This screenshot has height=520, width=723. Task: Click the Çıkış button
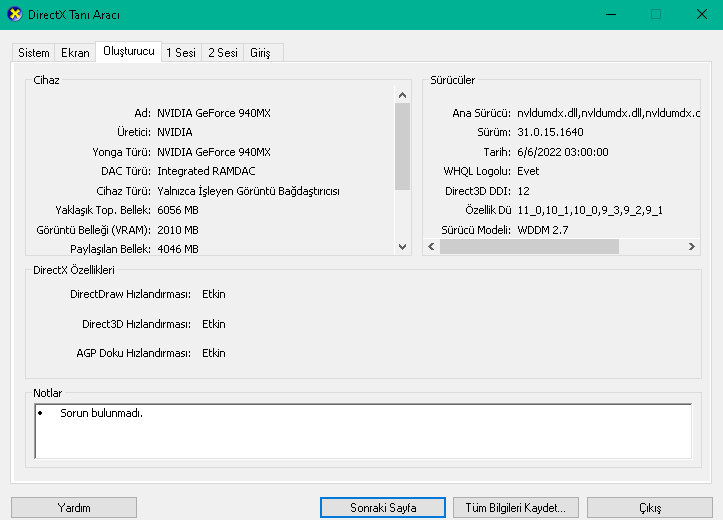click(x=650, y=508)
